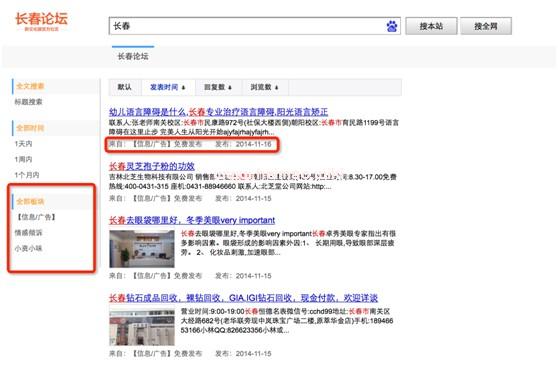Click the 长春论坛 site logo

click(41, 21)
